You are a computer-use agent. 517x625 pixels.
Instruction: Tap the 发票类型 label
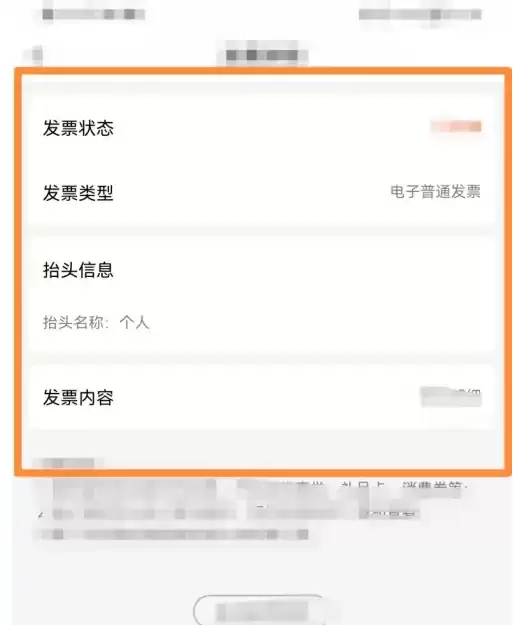[78, 193]
